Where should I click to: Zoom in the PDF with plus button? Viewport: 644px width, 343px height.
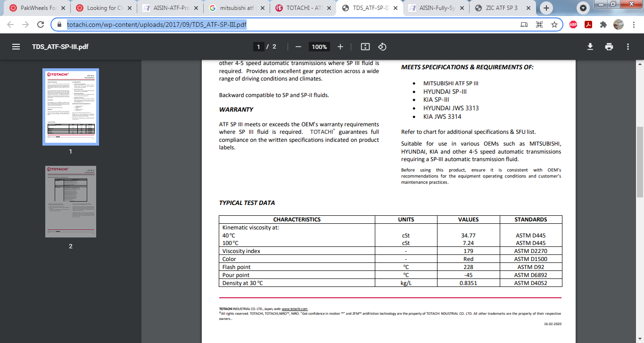340,47
